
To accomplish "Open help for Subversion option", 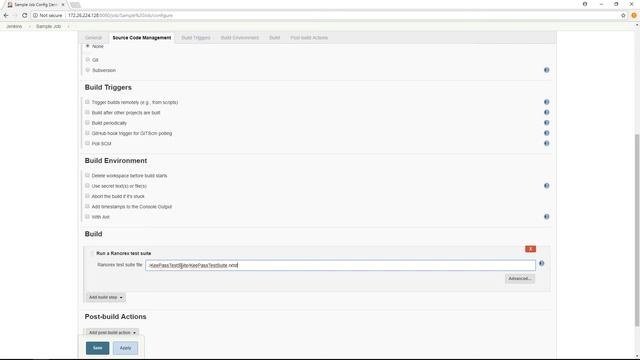I will (x=546, y=70).
